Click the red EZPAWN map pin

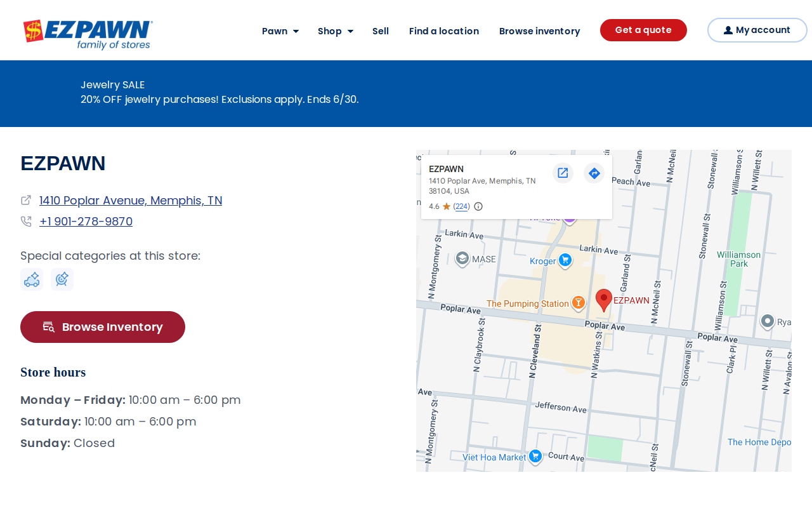tap(604, 300)
